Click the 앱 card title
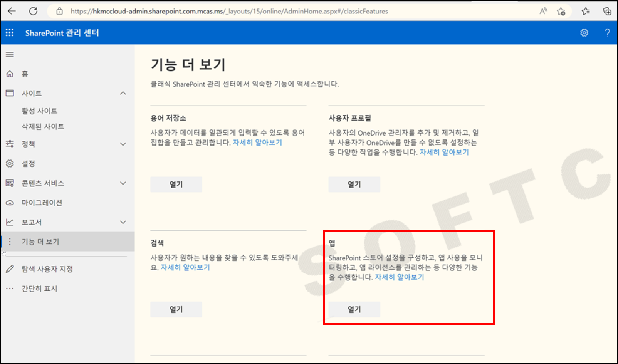 point(332,243)
